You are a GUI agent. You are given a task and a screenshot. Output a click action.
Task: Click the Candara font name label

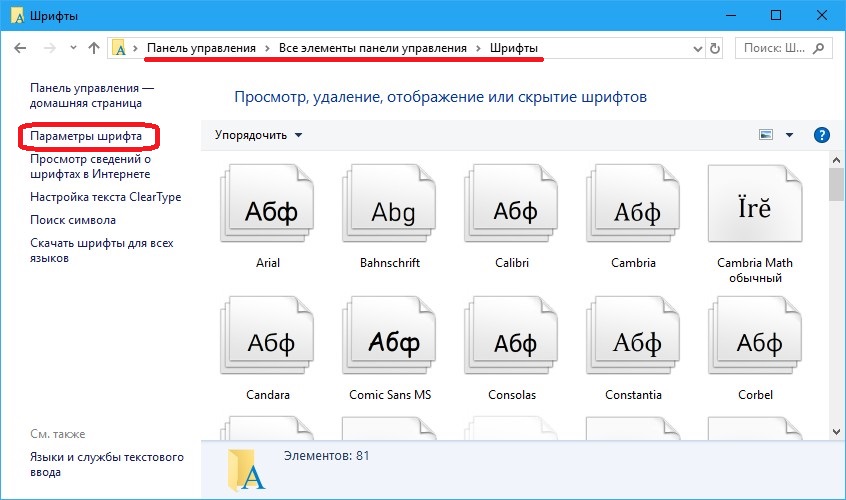(268, 395)
